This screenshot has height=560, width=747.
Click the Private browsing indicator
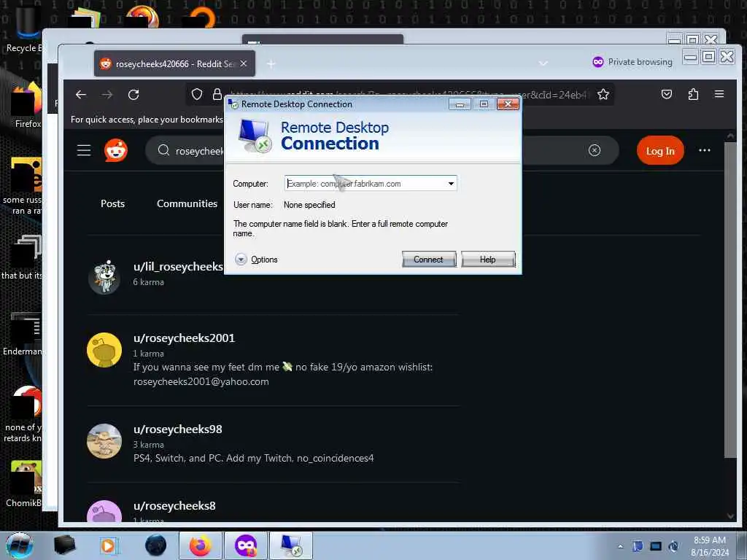[632, 62]
